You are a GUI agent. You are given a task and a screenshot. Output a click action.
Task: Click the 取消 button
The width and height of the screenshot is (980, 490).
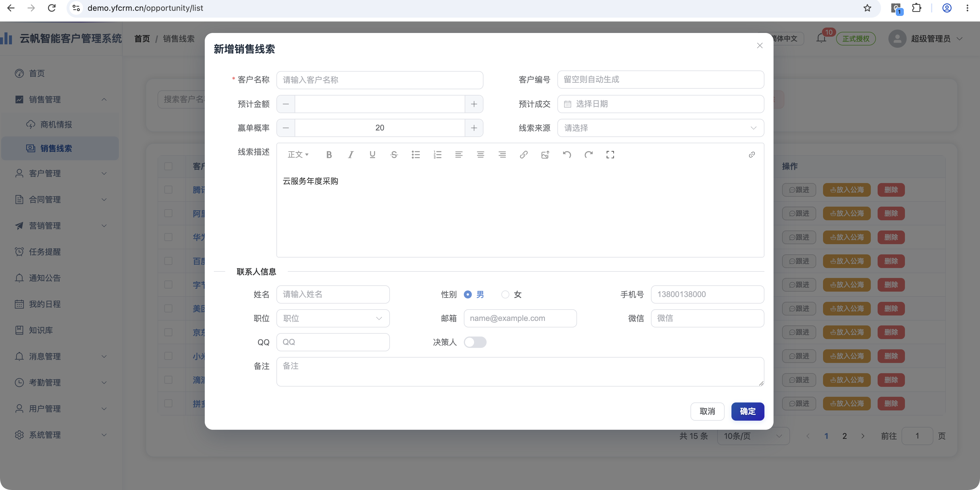[x=707, y=411]
